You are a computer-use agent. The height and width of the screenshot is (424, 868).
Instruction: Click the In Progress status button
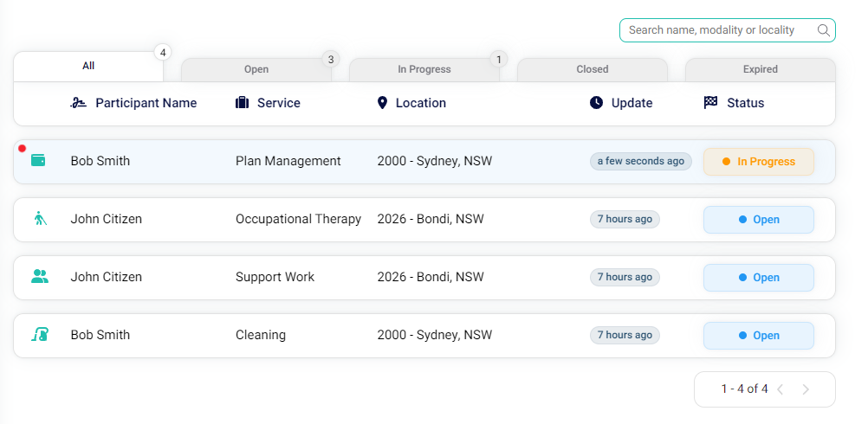(x=759, y=162)
